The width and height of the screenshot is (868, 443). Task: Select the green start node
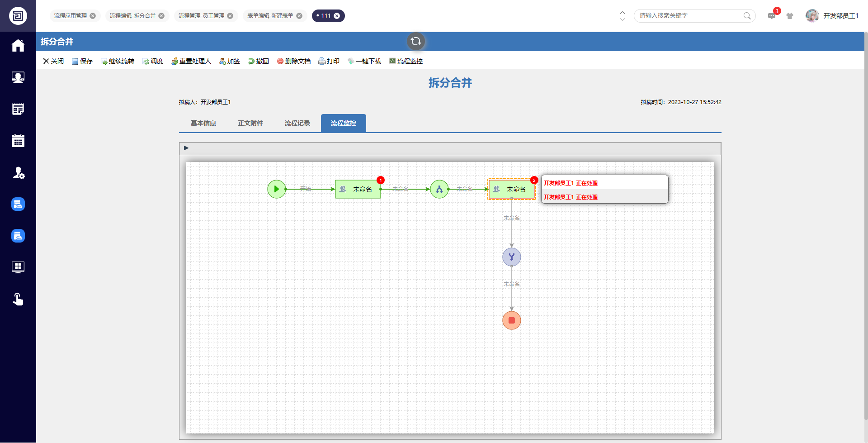click(277, 189)
